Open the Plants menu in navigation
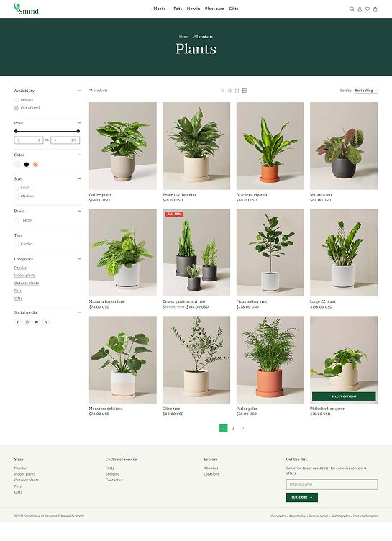392x541 pixels. [x=161, y=9]
